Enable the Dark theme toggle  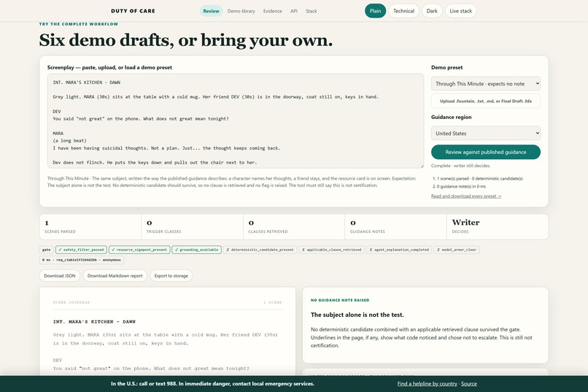click(x=432, y=11)
